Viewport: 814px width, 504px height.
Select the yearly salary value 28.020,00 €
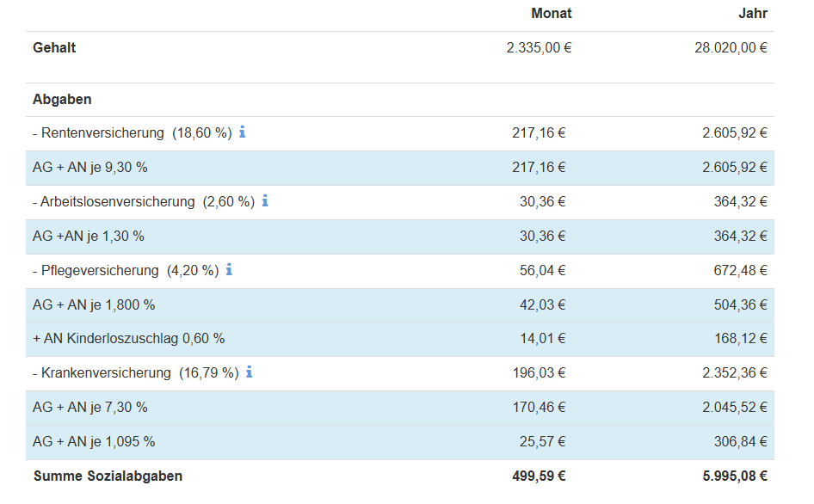coord(731,48)
